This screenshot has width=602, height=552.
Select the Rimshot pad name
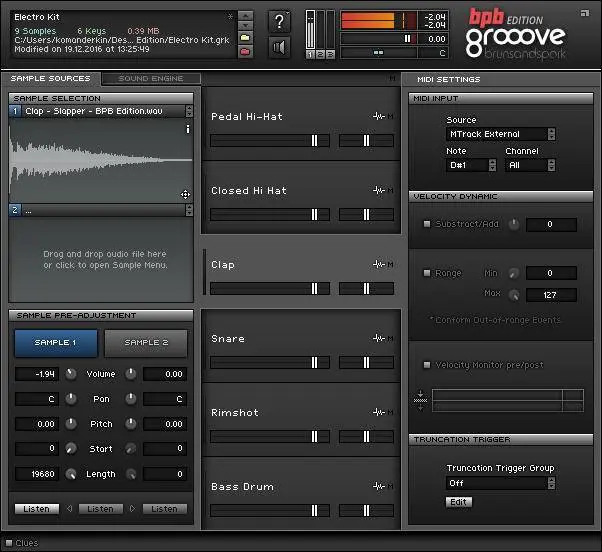[235, 413]
